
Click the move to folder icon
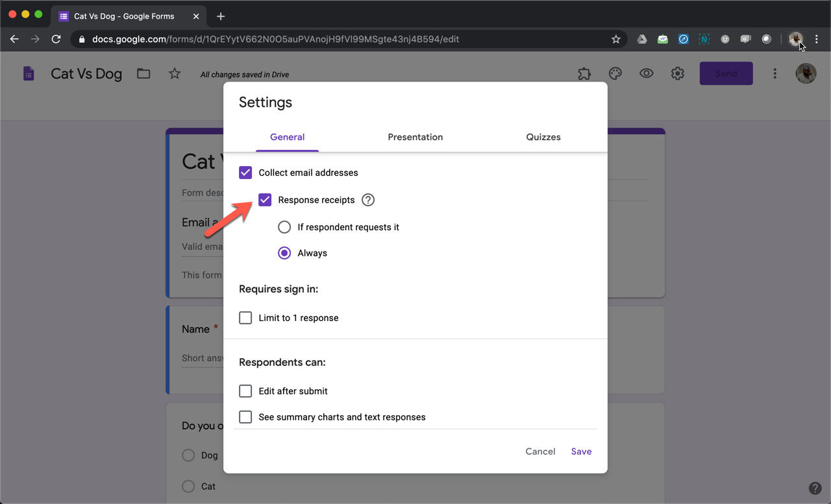pos(143,74)
